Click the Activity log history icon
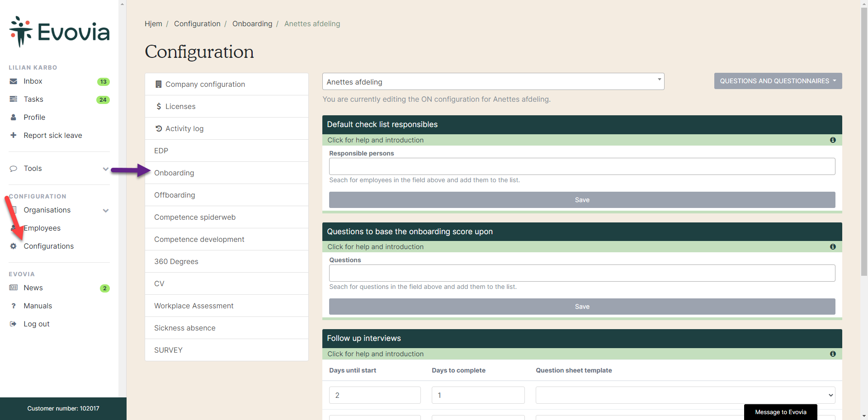This screenshot has width=868, height=420. [159, 128]
